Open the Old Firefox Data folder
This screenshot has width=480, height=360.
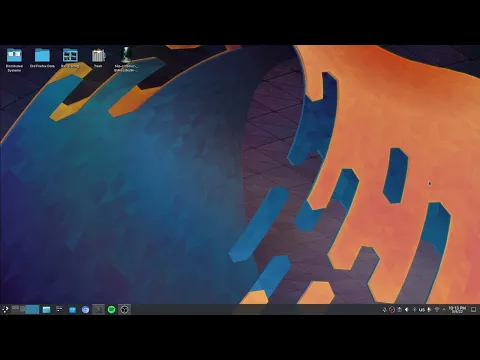coord(42,58)
